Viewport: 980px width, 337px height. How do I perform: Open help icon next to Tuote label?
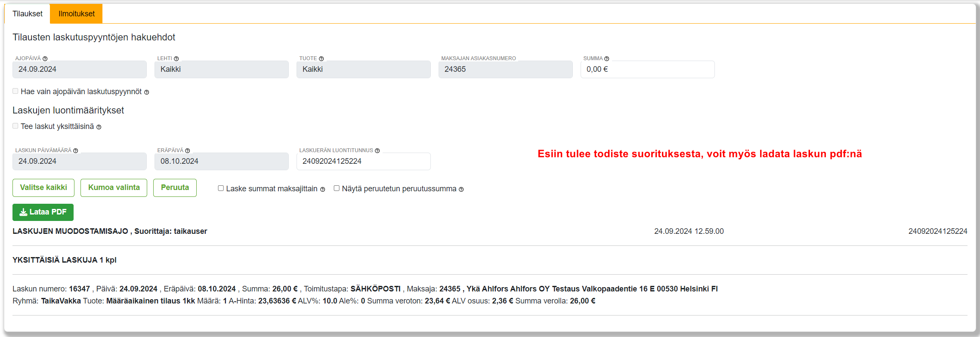click(321, 59)
